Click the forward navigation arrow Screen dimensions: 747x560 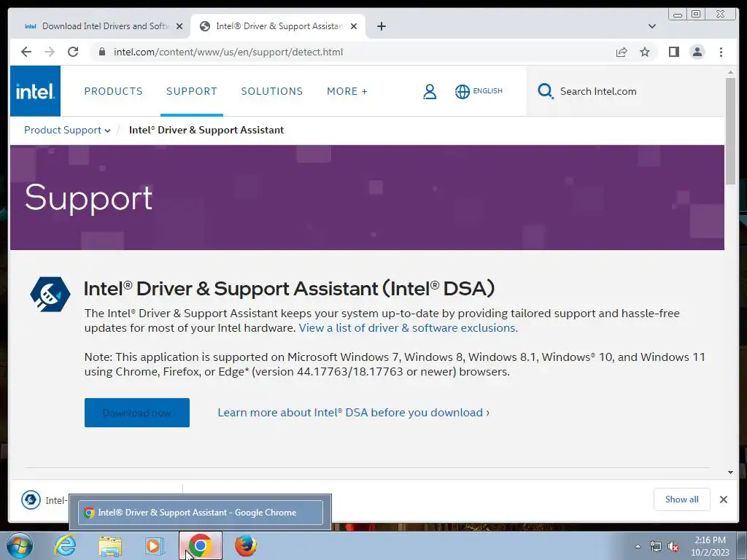pos(50,52)
